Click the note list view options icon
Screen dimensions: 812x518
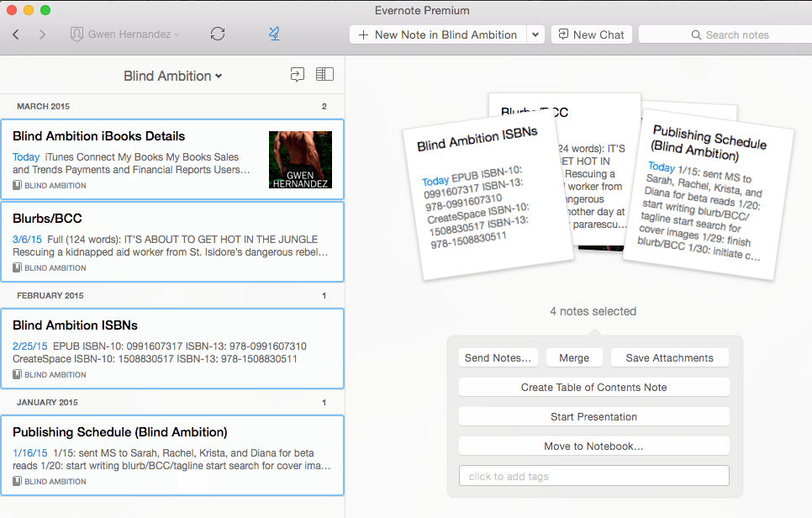(324, 75)
